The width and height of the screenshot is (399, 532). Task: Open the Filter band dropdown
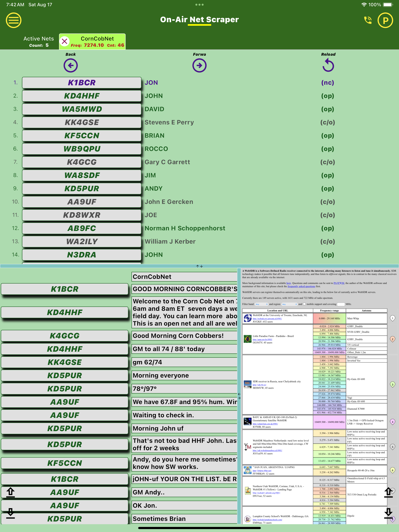point(261,304)
